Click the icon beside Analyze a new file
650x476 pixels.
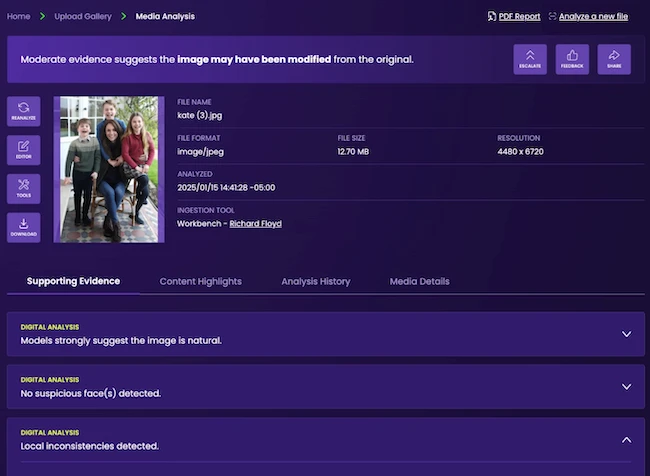(x=552, y=16)
